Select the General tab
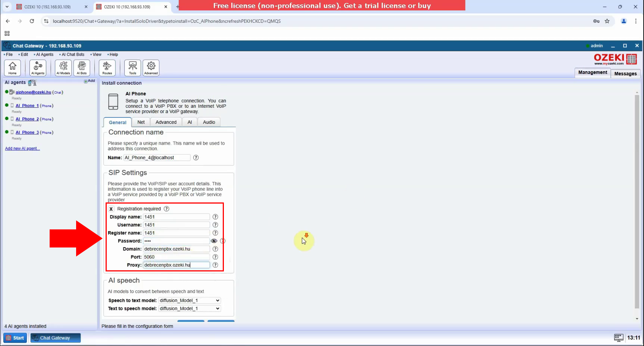 [x=118, y=122]
